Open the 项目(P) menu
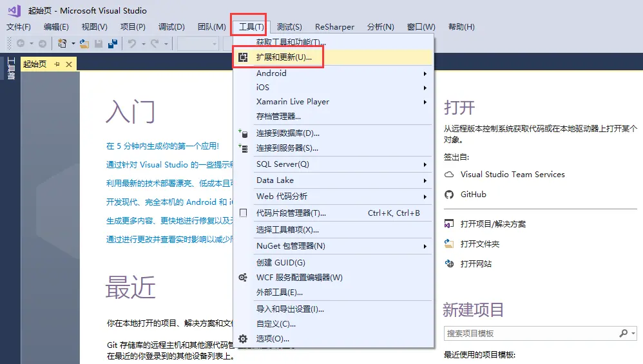 point(133,27)
